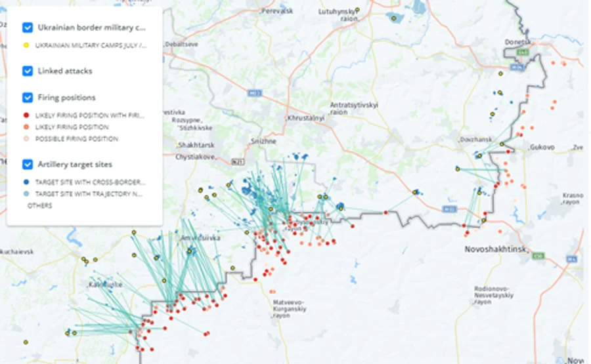Click the Gukovo town label
The image size is (591, 364).
(542, 147)
